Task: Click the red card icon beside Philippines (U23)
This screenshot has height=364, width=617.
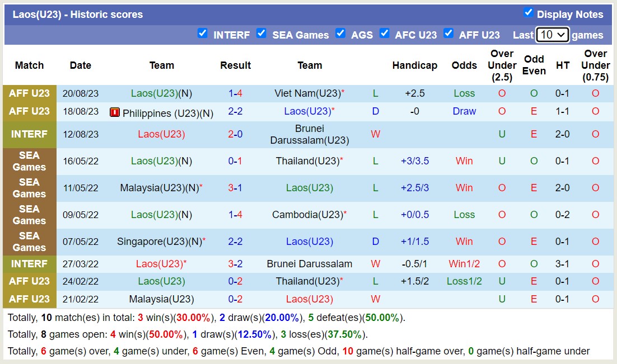Action: [115, 112]
